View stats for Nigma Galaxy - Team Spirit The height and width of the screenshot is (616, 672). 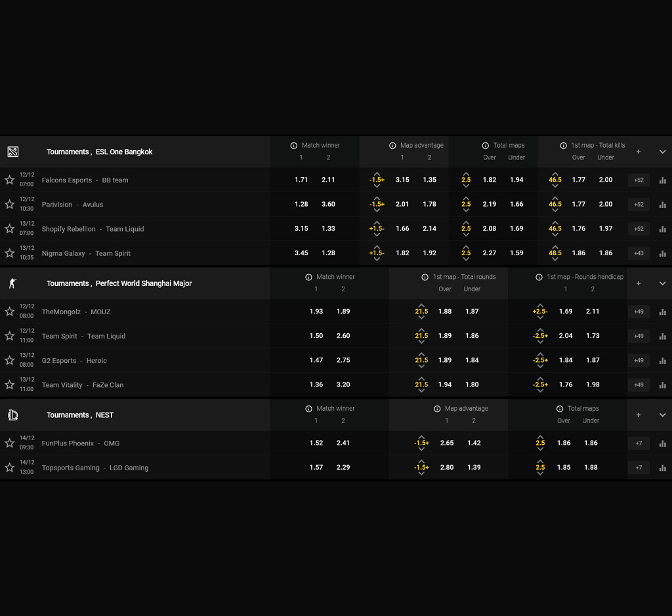coord(663,254)
